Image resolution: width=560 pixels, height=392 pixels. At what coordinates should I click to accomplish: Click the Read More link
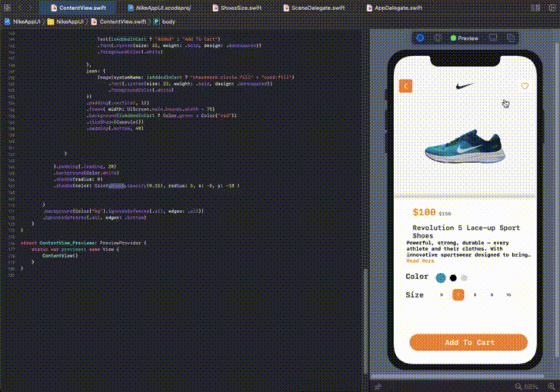coord(420,261)
